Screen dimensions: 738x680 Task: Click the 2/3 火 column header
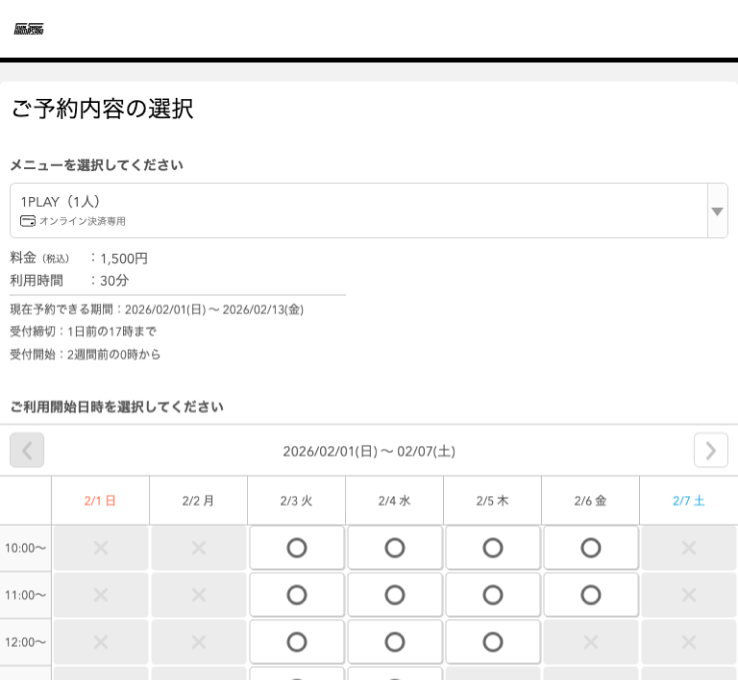pos(297,501)
